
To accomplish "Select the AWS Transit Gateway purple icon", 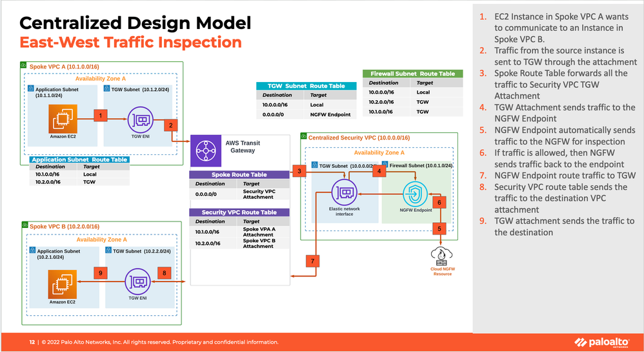I will click(206, 151).
